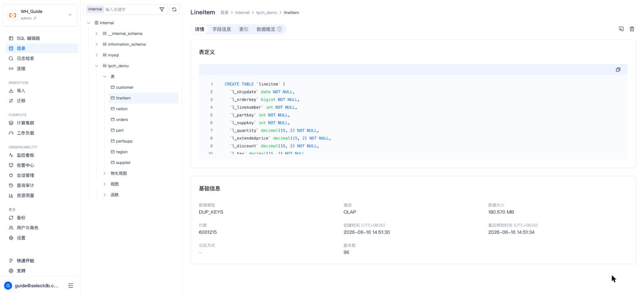The height and width of the screenshot is (295, 644).
Task: Open the SQL 编辑器 page
Action: pyautogui.click(x=41, y=38)
